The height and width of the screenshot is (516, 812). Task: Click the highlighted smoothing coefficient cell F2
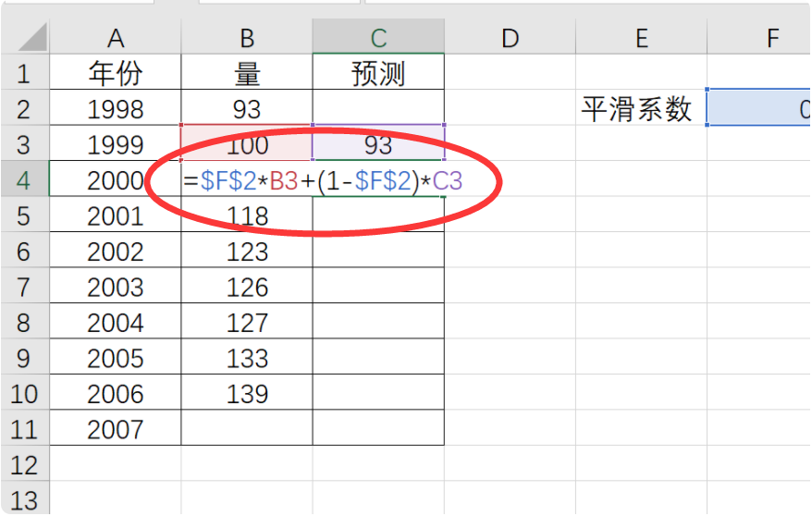click(x=759, y=107)
